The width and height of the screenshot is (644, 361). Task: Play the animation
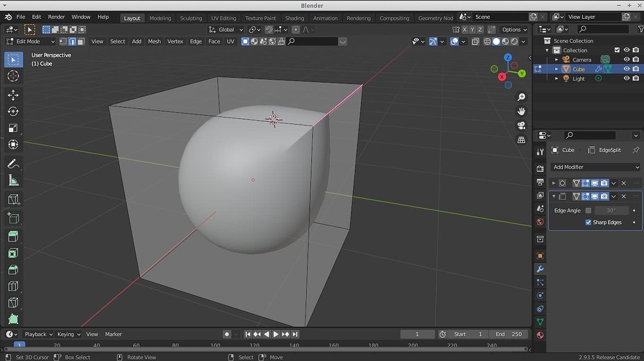[x=276, y=334]
